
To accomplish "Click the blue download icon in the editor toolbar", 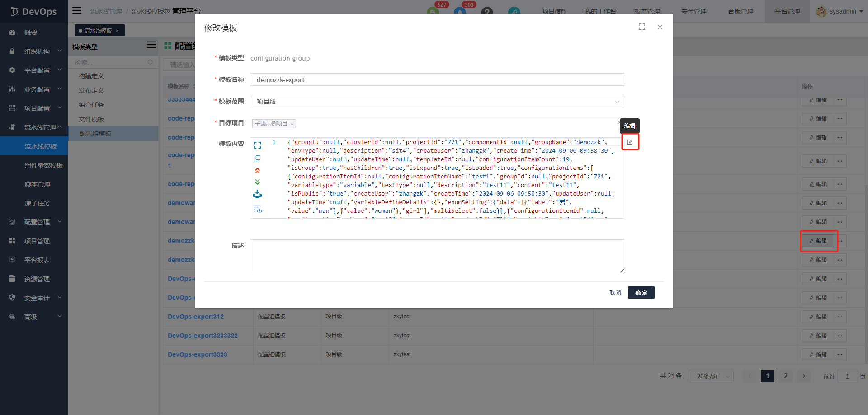I will click(257, 194).
